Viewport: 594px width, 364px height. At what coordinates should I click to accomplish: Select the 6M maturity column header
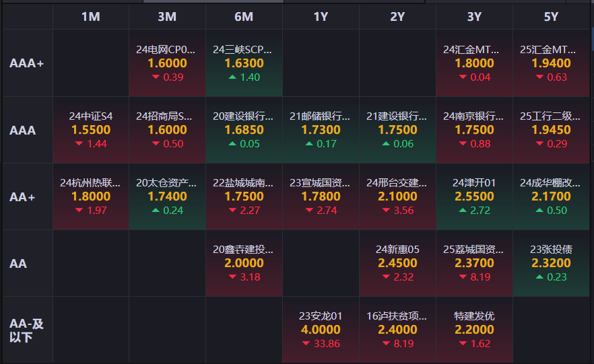click(x=244, y=17)
